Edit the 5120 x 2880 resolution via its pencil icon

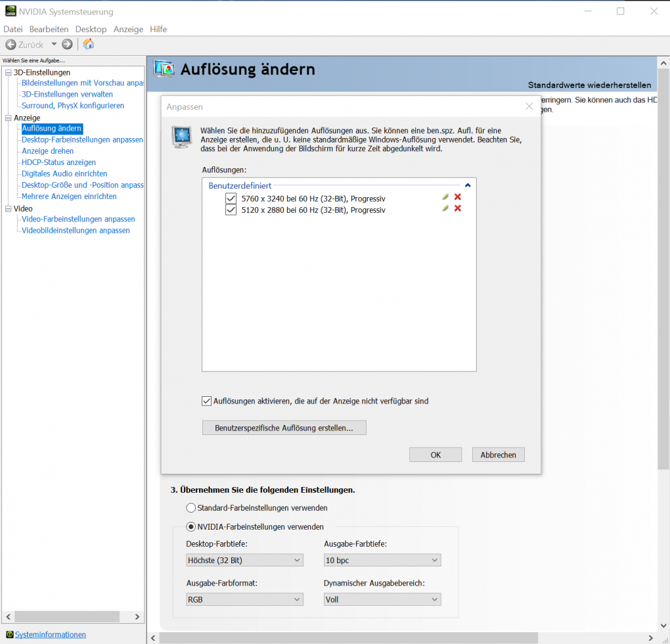tap(445, 208)
